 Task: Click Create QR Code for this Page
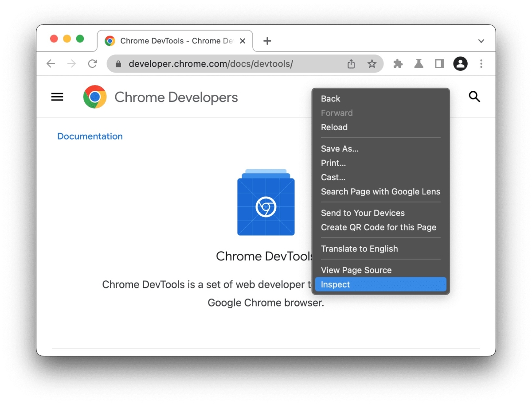coord(378,227)
